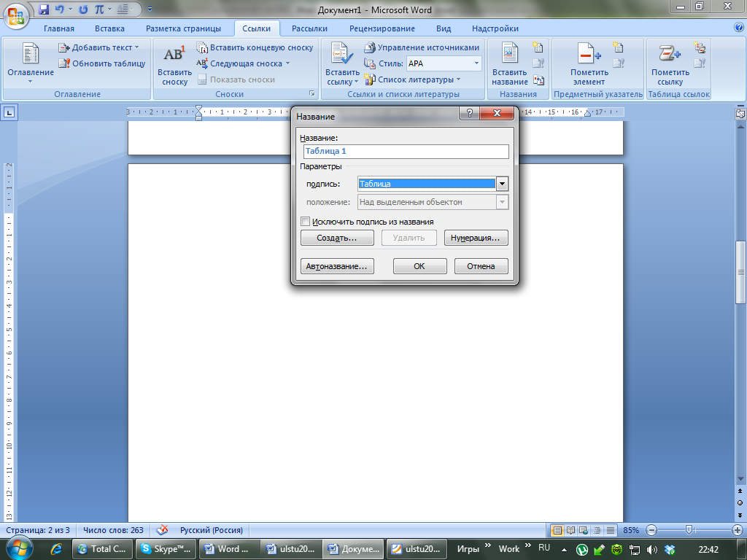747x560 pixels.
Task: Open the Разметка страницы tab
Action: tap(183, 28)
